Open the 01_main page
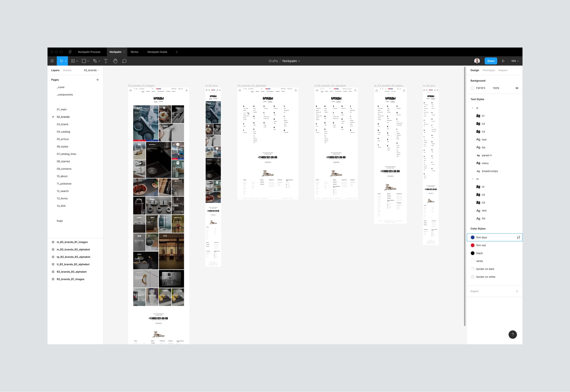Screen dimensions: 570x392 pos(62,110)
